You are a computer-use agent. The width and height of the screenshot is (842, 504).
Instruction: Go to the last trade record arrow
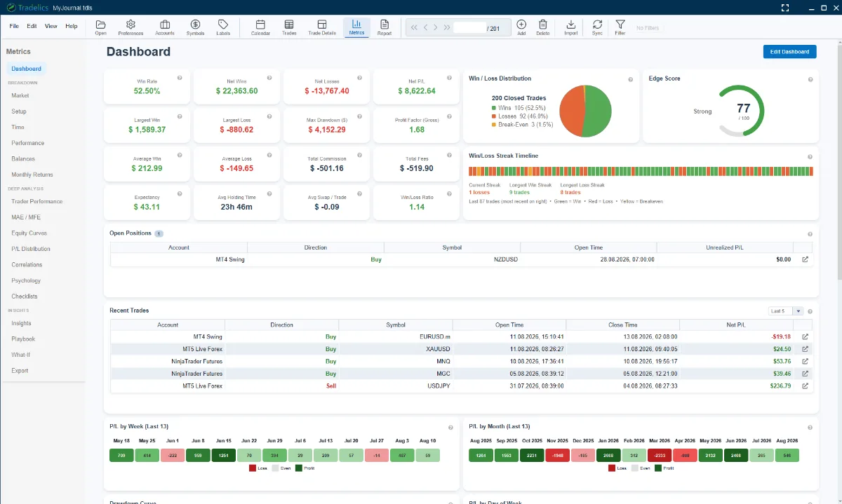tap(447, 27)
